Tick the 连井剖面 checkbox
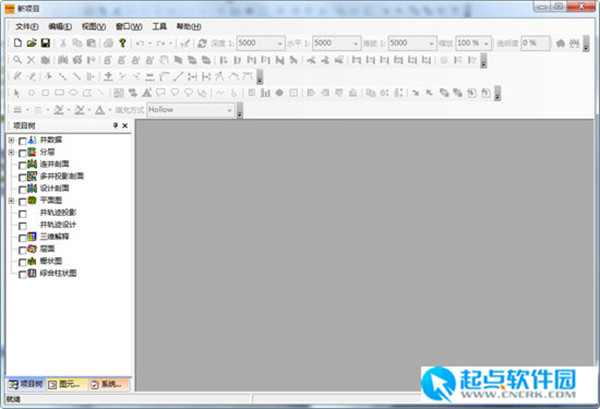This screenshot has width=600, height=409. click(23, 165)
